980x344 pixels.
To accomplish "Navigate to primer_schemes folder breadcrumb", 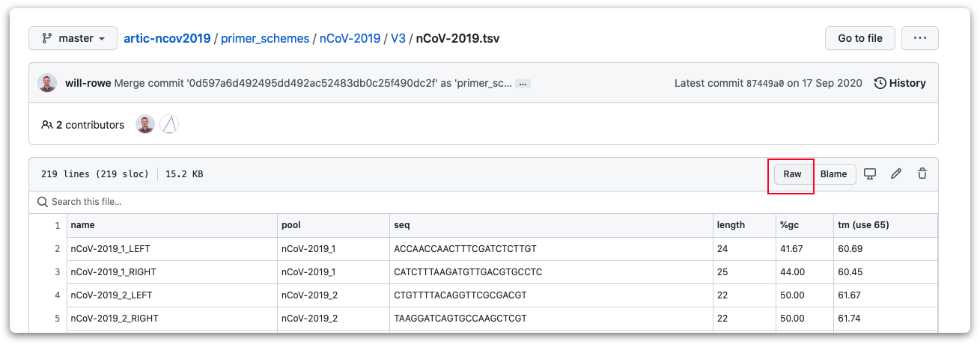I will click(265, 38).
